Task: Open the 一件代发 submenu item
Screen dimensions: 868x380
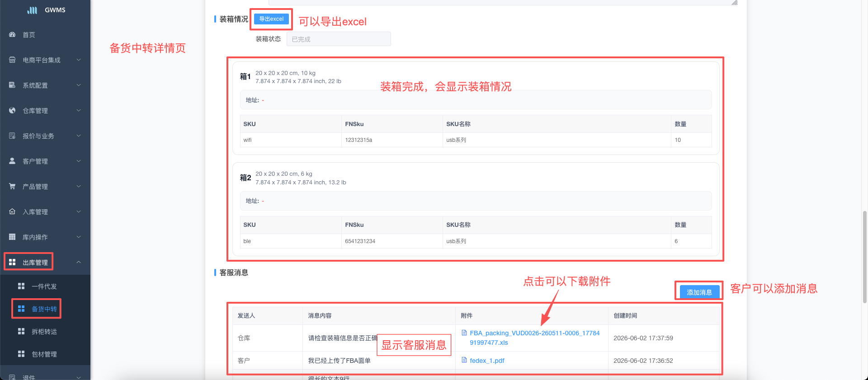Action: tap(45, 286)
